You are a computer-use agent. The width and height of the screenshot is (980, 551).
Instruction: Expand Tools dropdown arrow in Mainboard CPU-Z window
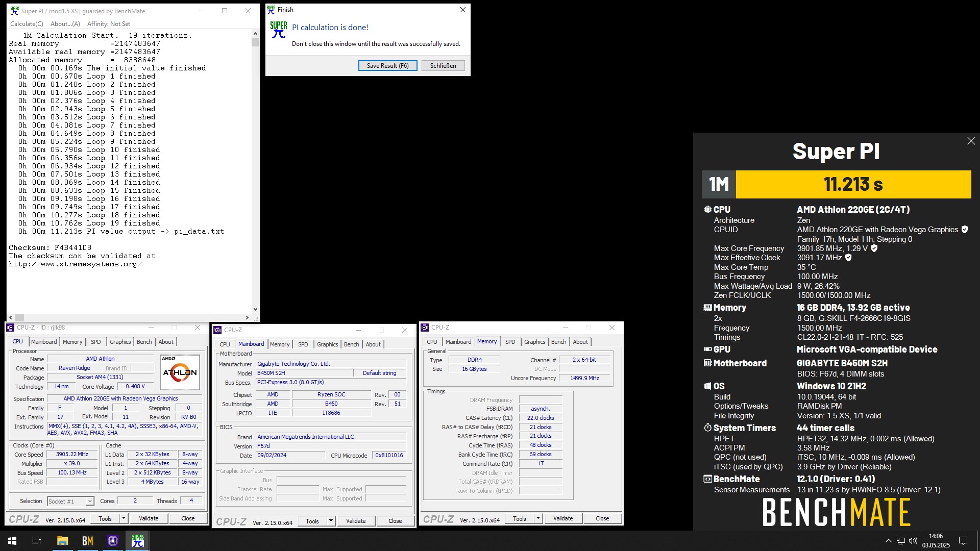coord(330,521)
